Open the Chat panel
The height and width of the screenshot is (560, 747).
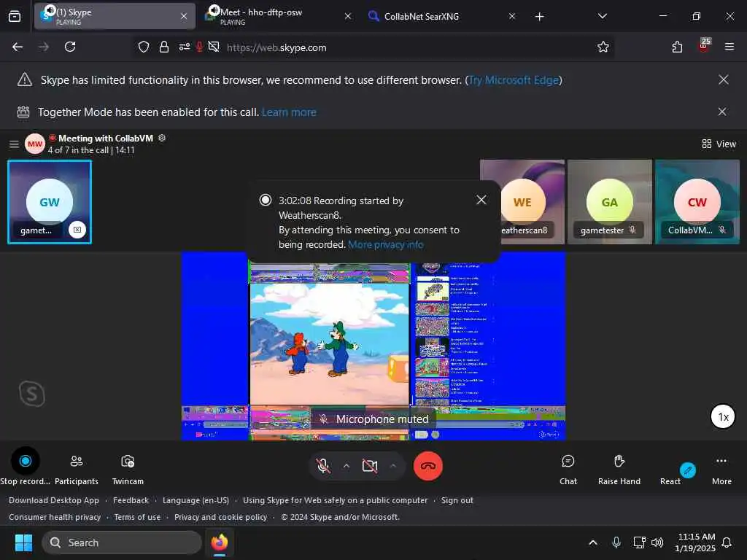click(x=568, y=469)
